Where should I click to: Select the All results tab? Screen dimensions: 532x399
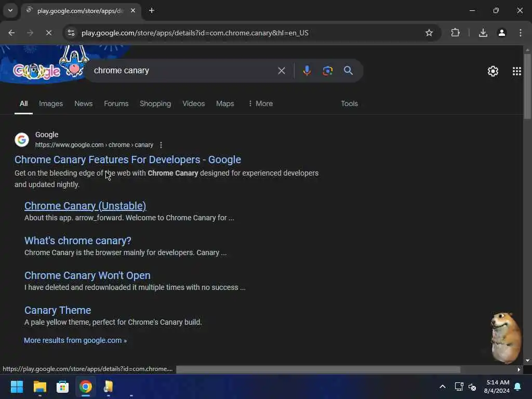pos(23,103)
